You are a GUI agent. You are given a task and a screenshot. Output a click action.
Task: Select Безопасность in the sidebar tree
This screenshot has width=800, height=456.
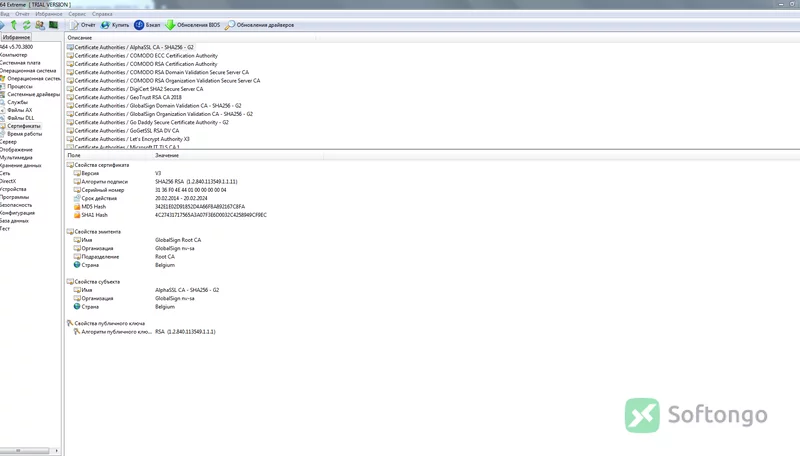[x=16, y=205]
